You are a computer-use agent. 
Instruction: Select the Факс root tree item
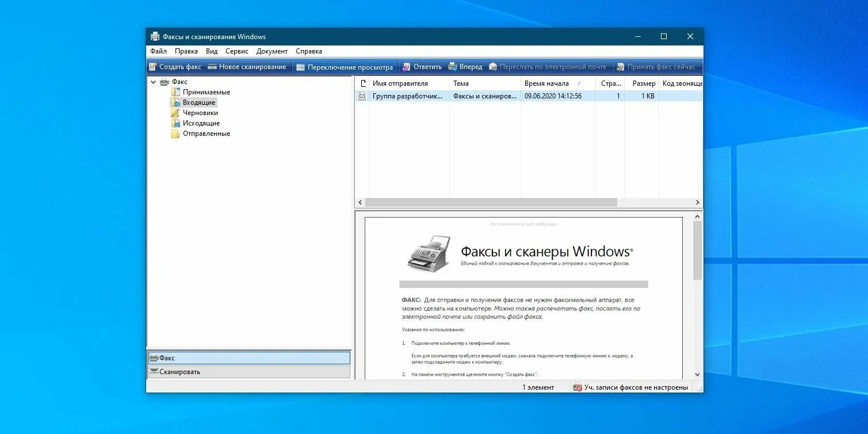pyautogui.click(x=179, y=82)
